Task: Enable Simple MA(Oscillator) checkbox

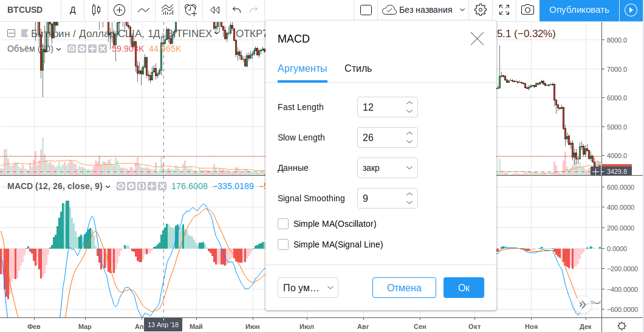Action: pyautogui.click(x=283, y=224)
